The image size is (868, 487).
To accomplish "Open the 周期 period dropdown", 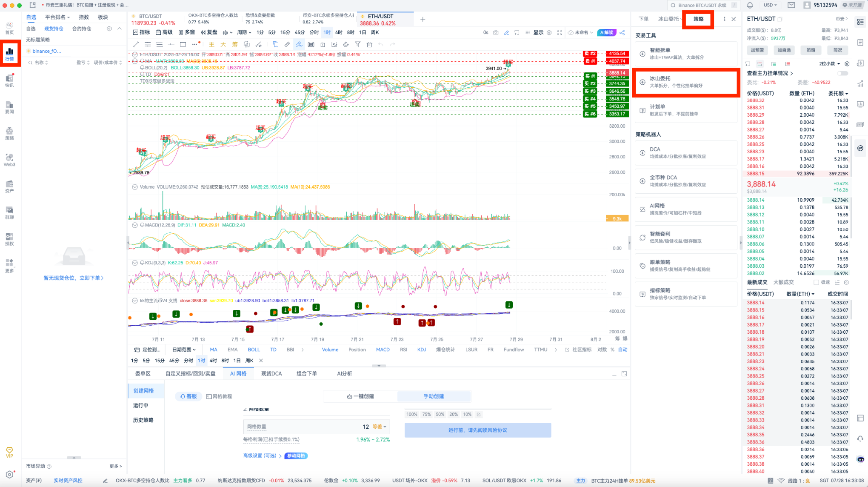I will pos(244,32).
